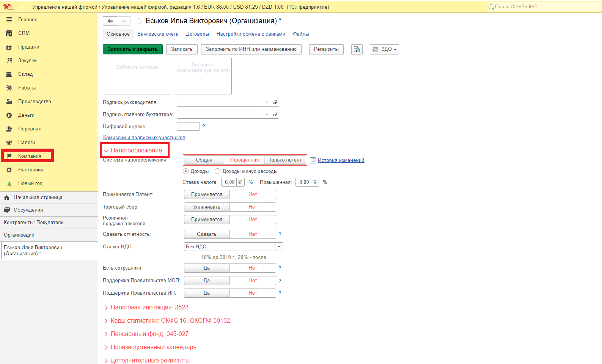Select the Доходы минус расходы radio button
Image resolution: width=602 pixels, height=364 pixels.
tap(218, 171)
